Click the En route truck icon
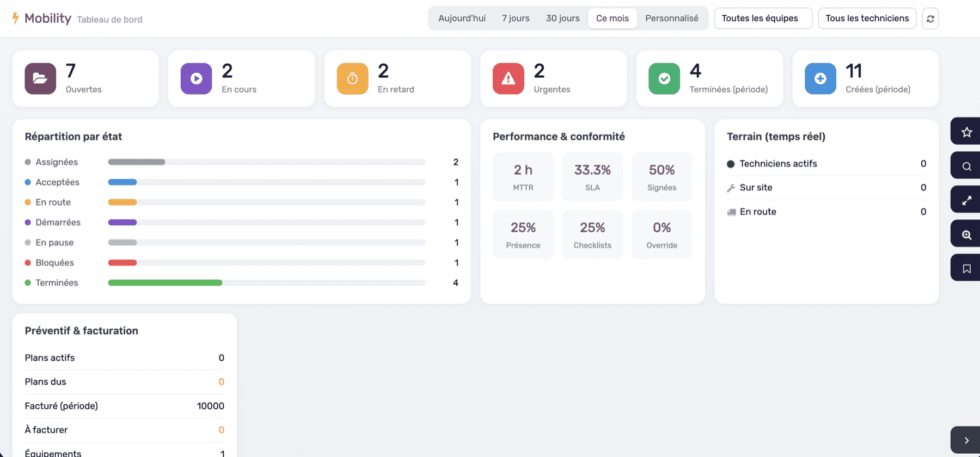980x457 pixels. 731,212
